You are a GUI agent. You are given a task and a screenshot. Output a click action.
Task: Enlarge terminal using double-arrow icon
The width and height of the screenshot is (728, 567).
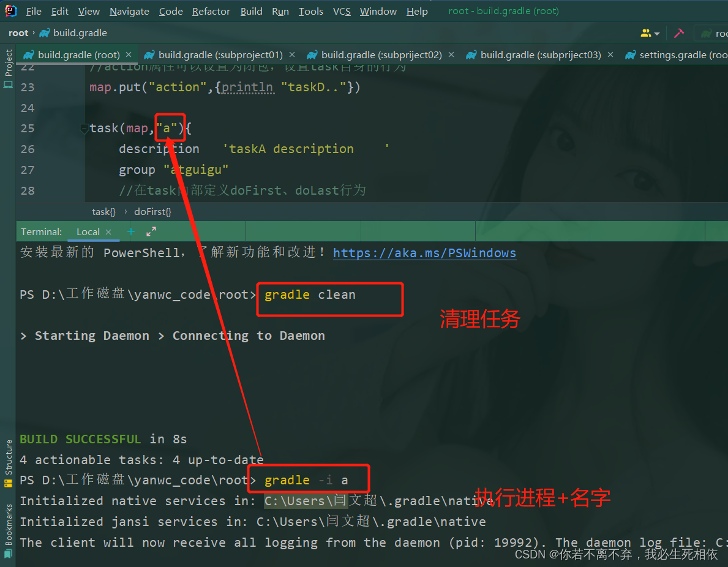point(151,231)
